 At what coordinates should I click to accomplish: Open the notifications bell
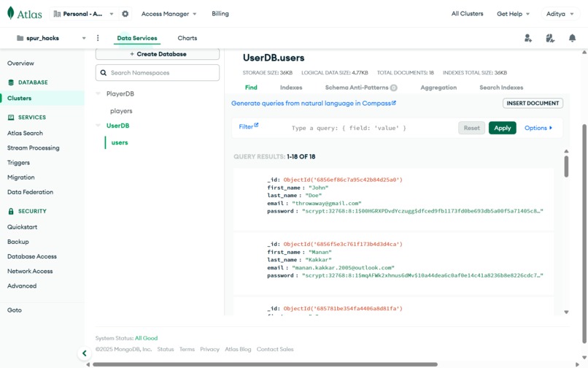tap(572, 38)
